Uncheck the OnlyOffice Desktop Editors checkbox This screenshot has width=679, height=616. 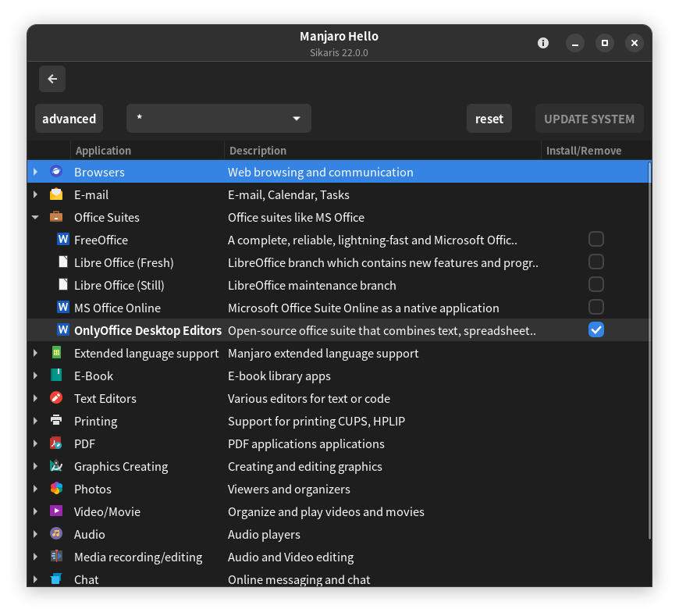(x=596, y=329)
